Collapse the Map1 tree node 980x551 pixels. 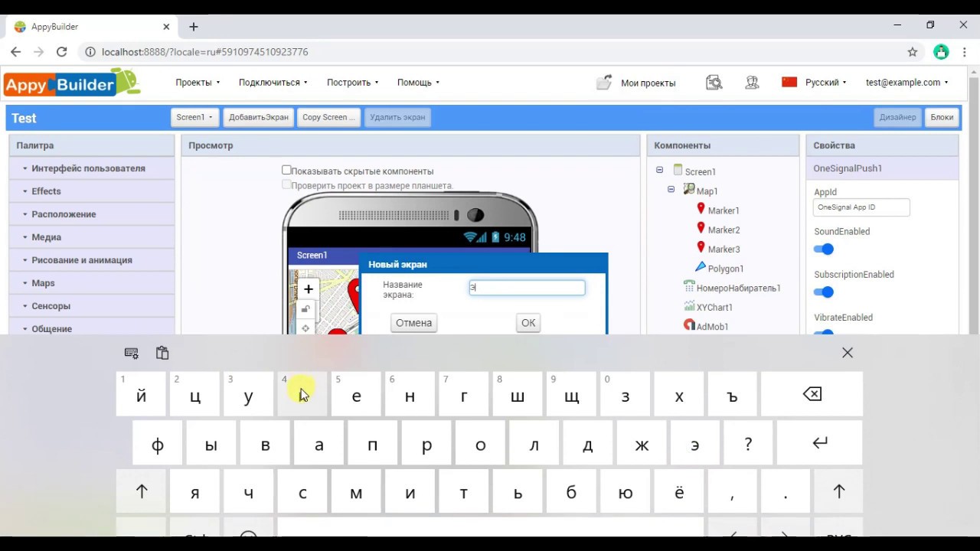671,189
